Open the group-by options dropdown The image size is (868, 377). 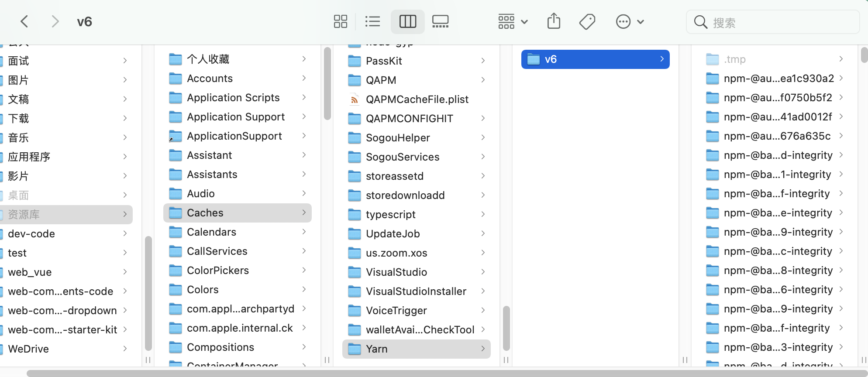point(513,21)
